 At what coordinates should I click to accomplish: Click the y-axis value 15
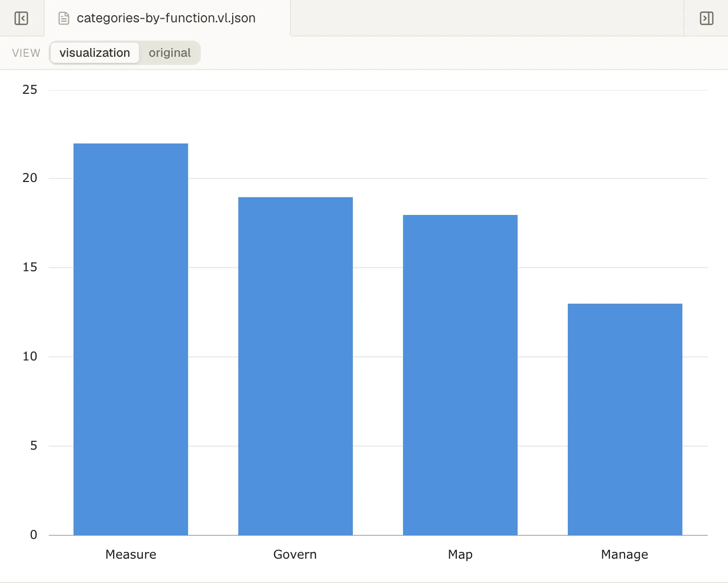[30, 267]
